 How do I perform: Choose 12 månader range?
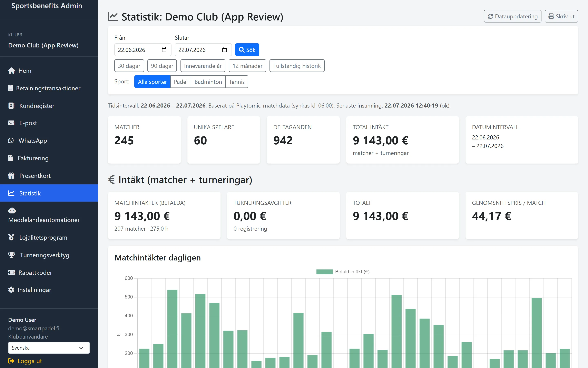click(247, 66)
